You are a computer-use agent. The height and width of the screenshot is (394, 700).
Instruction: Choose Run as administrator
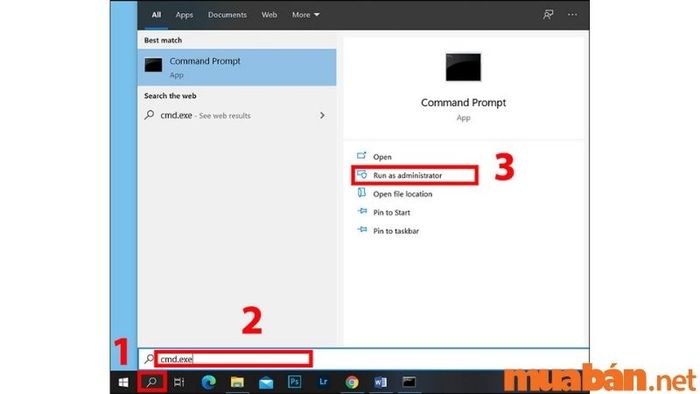pyautogui.click(x=408, y=175)
